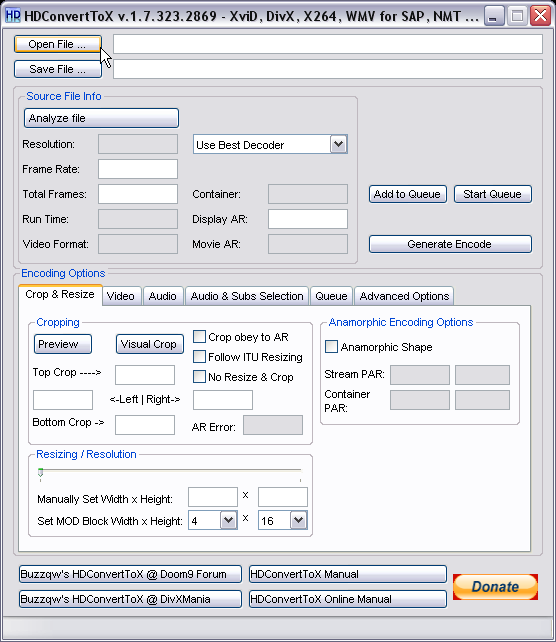The height and width of the screenshot is (642, 556).
Task: Click the source file path field
Action: tap(328, 44)
